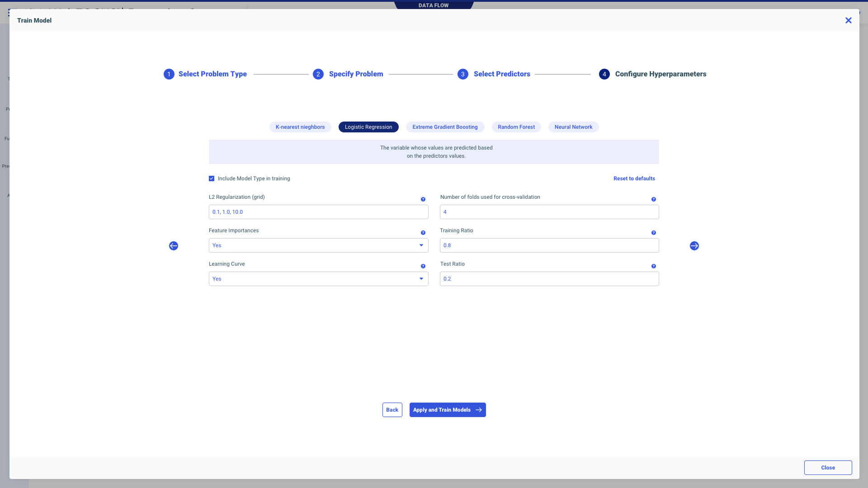This screenshot has height=488, width=868.
Task: Open the Extreme Gradient Boosting tab
Action: 445,127
